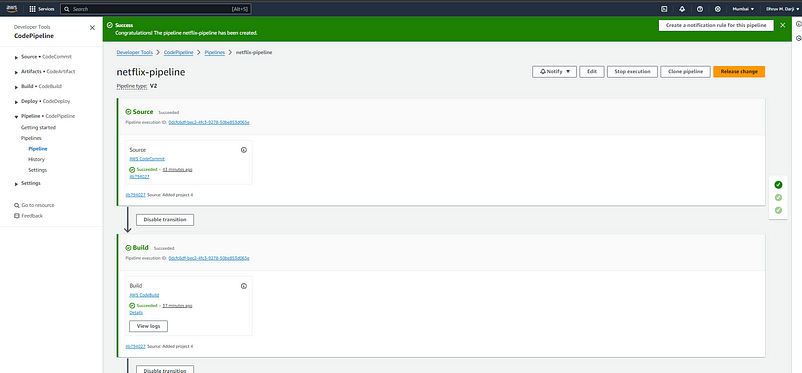The height and width of the screenshot is (373, 802).
Task: Click the Source stage heading
Action: click(143, 112)
